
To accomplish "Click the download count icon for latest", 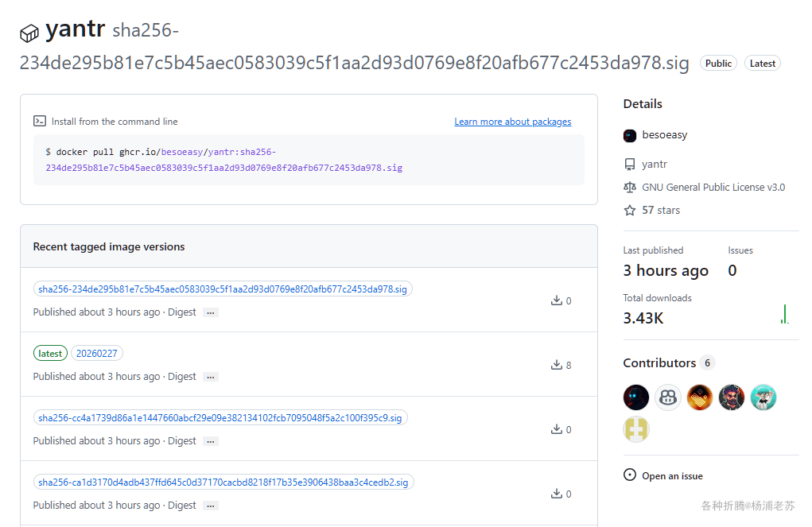I will [556, 365].
